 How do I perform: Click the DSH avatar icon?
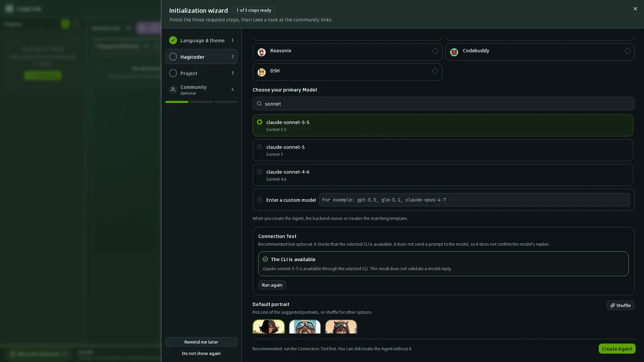262,72
